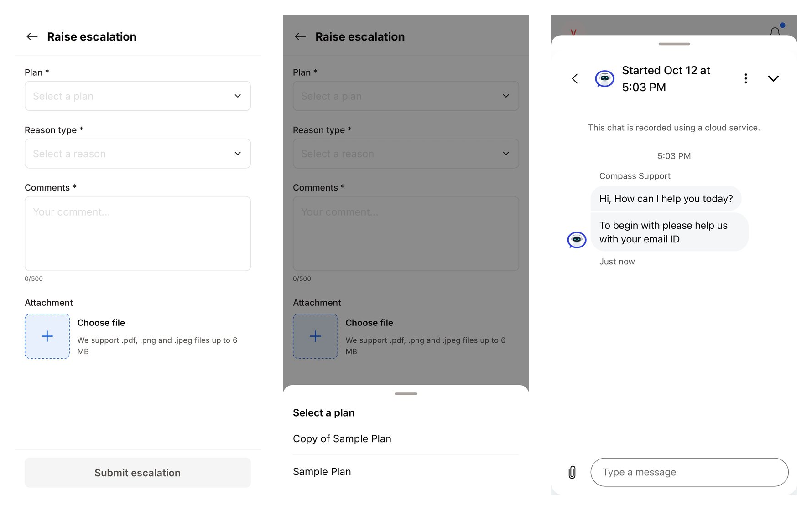The width and height of the screenshot is (812, 531).
Task: Click the 'Select a plan' sheet heading
Action: (x=324, y=413)
